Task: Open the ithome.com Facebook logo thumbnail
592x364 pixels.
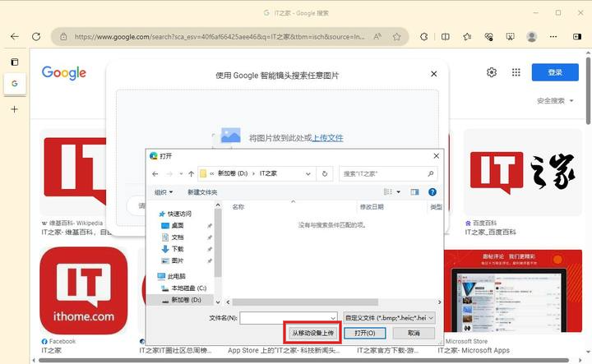Action: (83, 291)
